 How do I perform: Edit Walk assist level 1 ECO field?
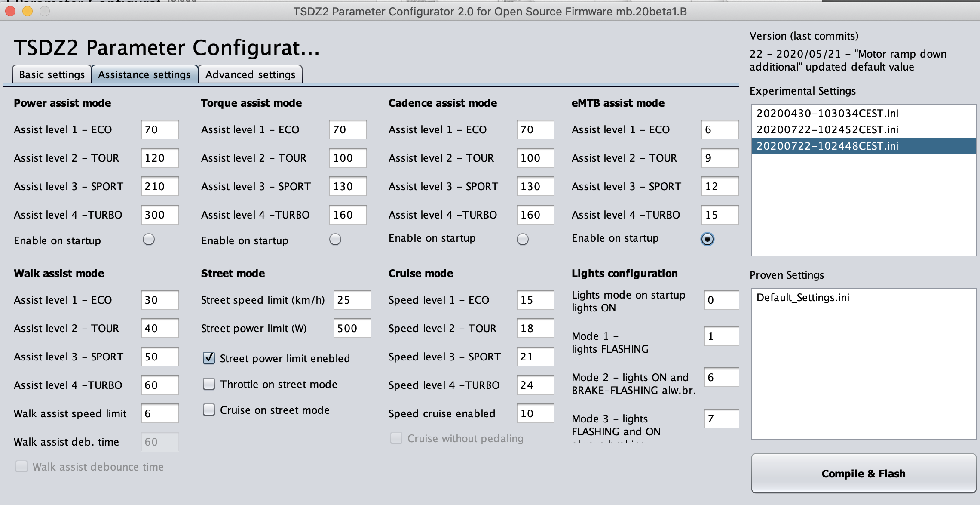[159, 300]
